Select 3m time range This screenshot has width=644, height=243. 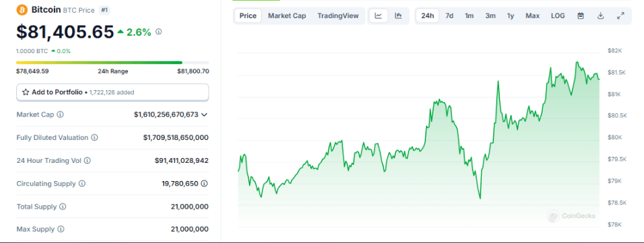[491, 16]
